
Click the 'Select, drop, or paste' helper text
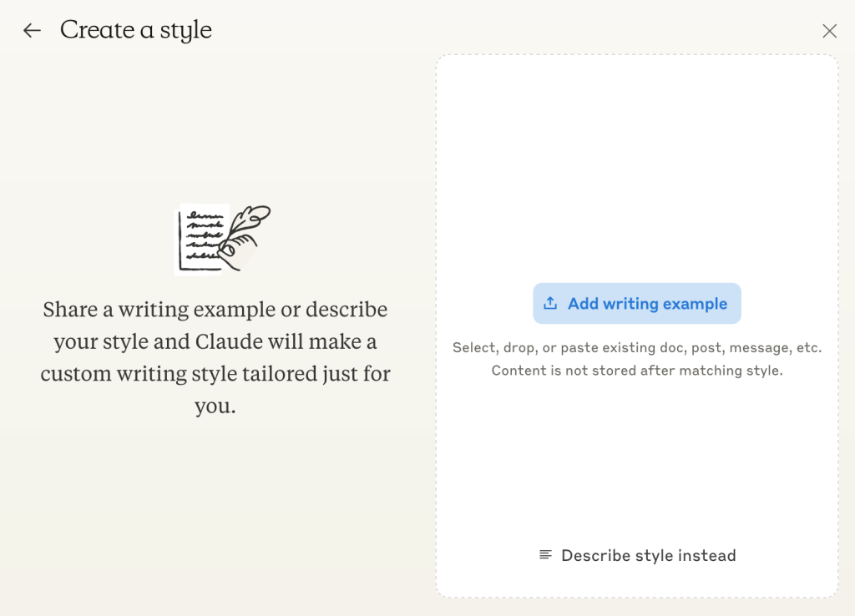[x=637, y=347]
